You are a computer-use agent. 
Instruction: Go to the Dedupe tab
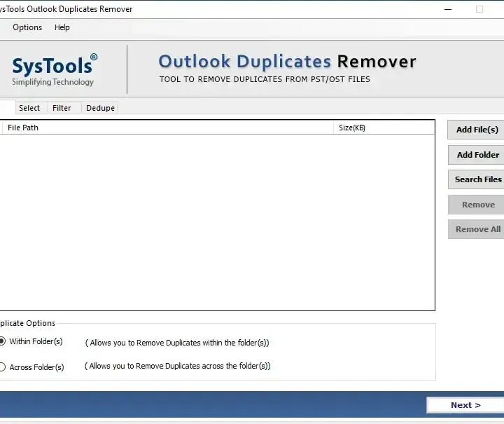click(100, 108)
